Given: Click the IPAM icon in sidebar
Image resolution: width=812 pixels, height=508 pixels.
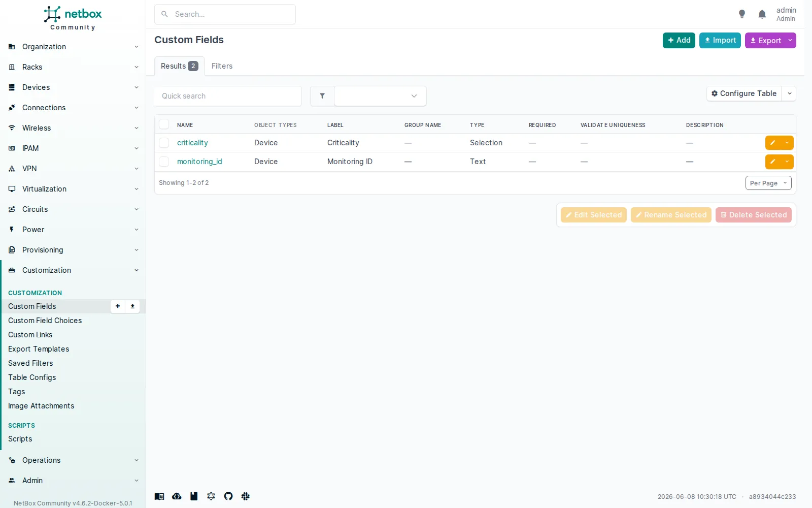Looking at the screenshot, I should pos(12,148).
